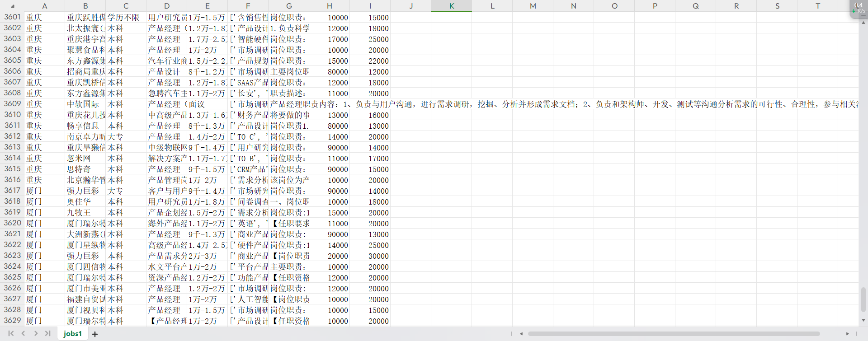This screenshot has height=341, width=868.
Task: Select 解决方案 job cell in row 3614
Action: tap(166, 158)
